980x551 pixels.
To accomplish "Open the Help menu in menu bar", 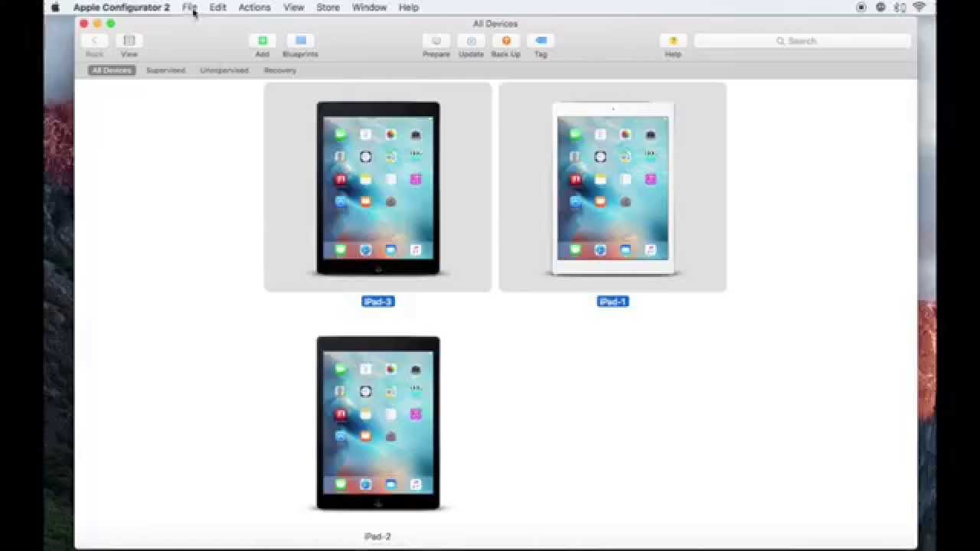I will coord(409,8).
